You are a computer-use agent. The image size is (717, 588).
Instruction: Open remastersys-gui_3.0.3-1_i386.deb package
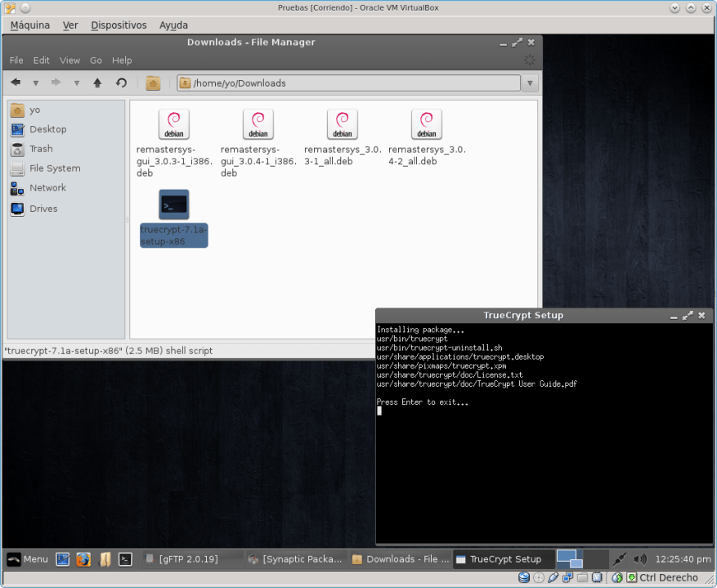tap(173, 124)
